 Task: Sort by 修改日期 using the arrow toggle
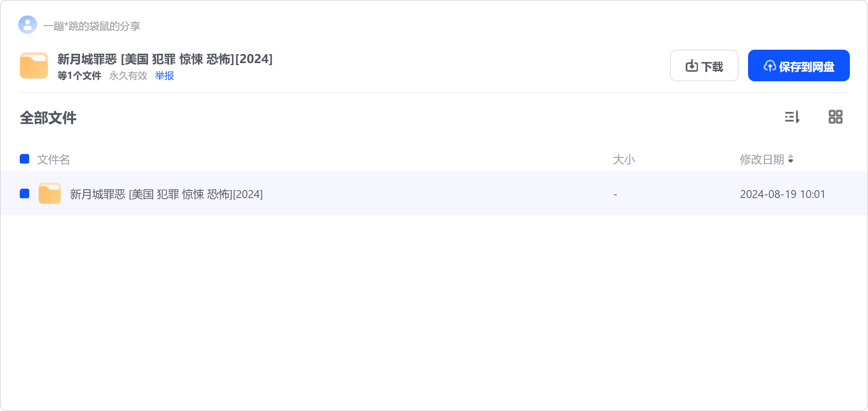point(791,159)
